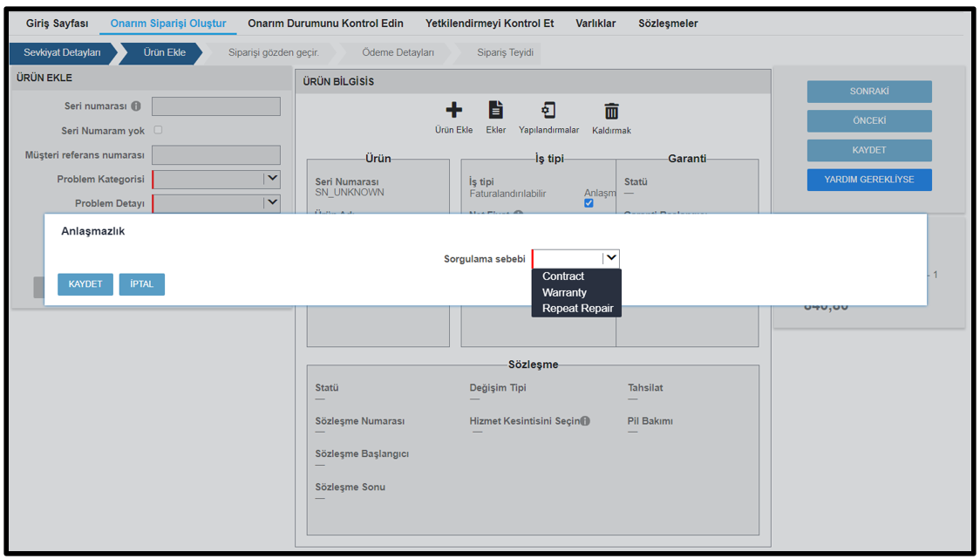
Task: Choose Contract from the dropdown list
Action: pyautogui.click(x=563, y=276)
